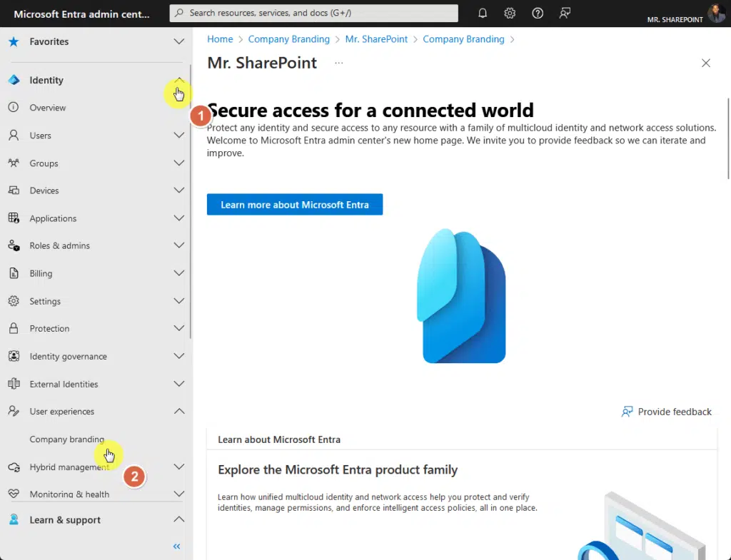The image size is (731, 560).
Task: Select the Users menu label
Action: point(41,136)
